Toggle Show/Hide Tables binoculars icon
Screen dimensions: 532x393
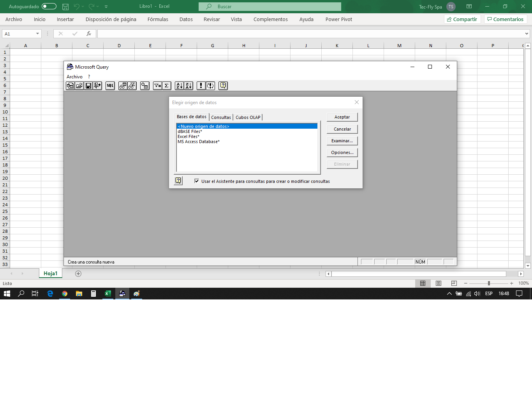(x=123, y=86)
